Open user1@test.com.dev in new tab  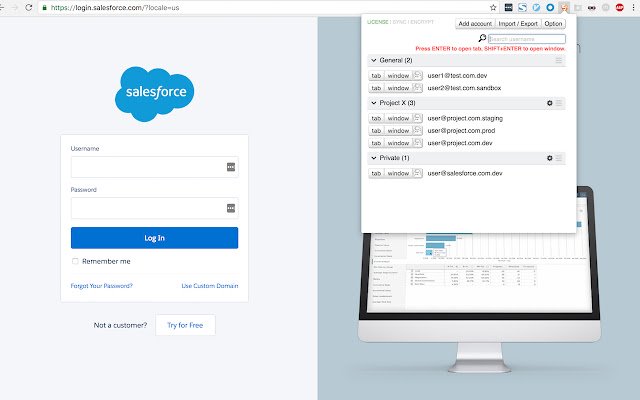point(376,76)
